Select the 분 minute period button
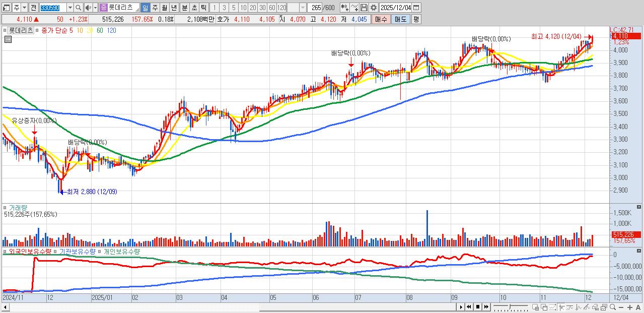The image size is (644, 313). point(184,8)
